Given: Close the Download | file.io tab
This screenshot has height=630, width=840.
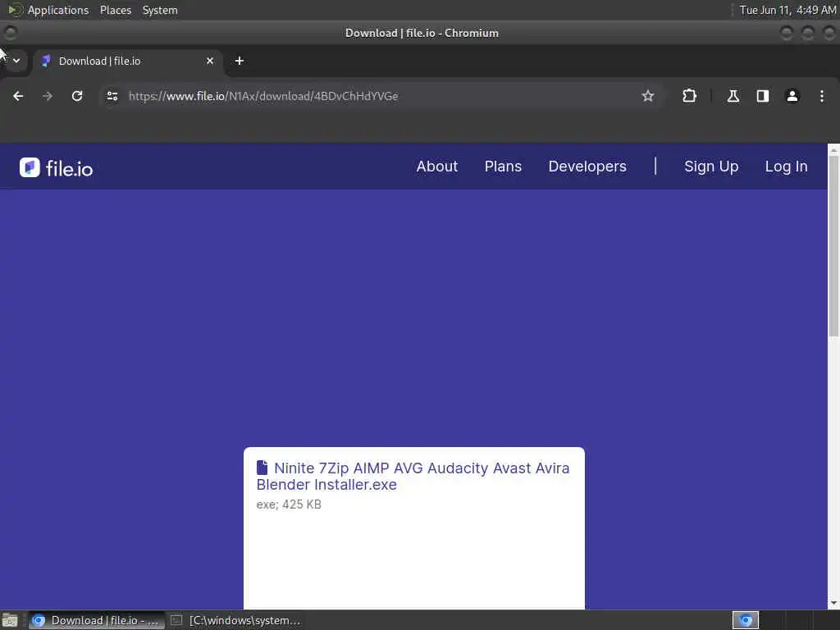Looking at the screenshot, I should point(210,61).
